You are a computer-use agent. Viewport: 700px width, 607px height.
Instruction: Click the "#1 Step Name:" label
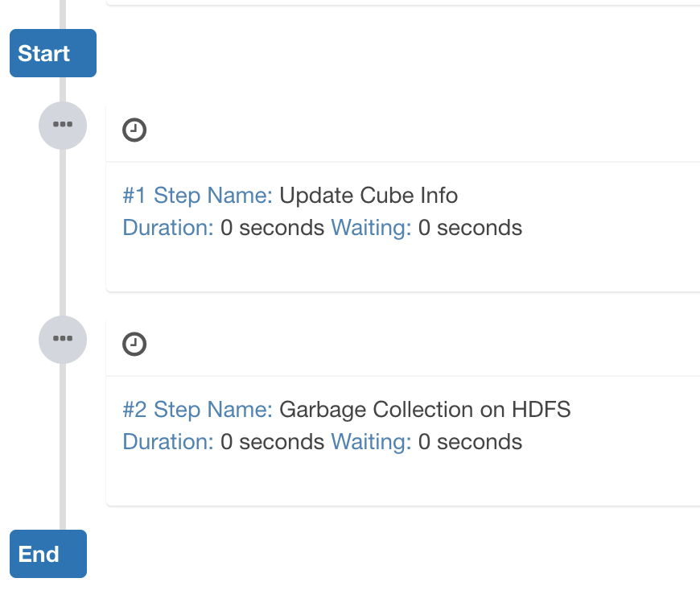tap(197, 196)
